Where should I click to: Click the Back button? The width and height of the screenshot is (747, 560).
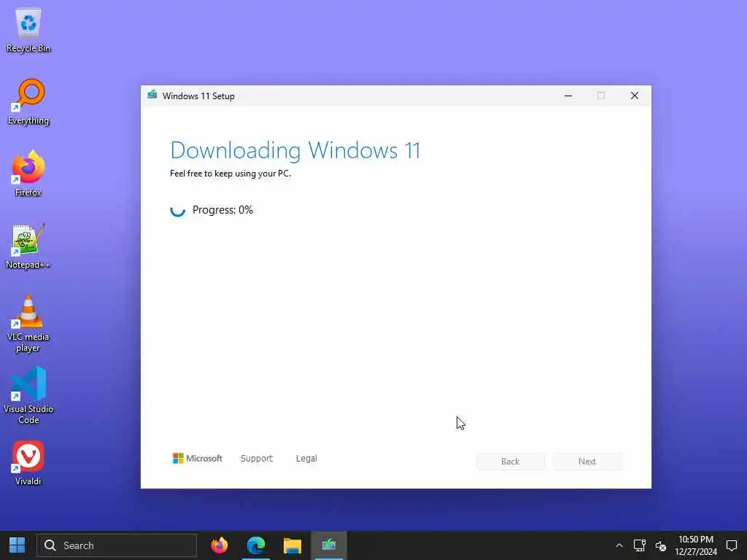[510, 462]
